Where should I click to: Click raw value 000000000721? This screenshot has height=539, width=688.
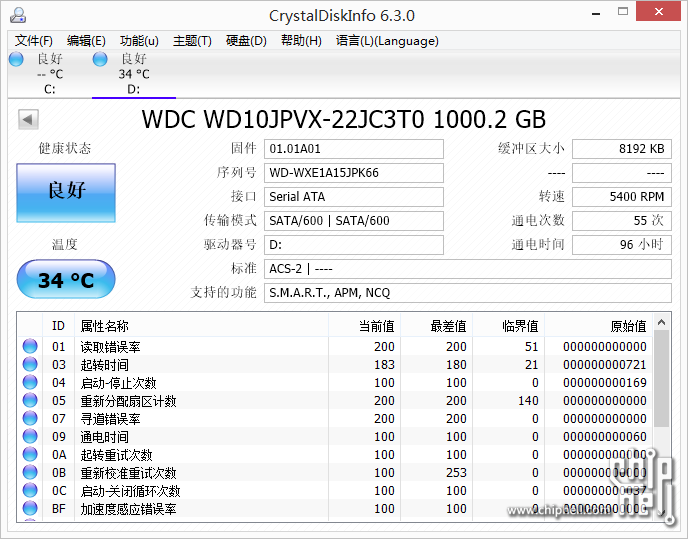coord(605,365)
